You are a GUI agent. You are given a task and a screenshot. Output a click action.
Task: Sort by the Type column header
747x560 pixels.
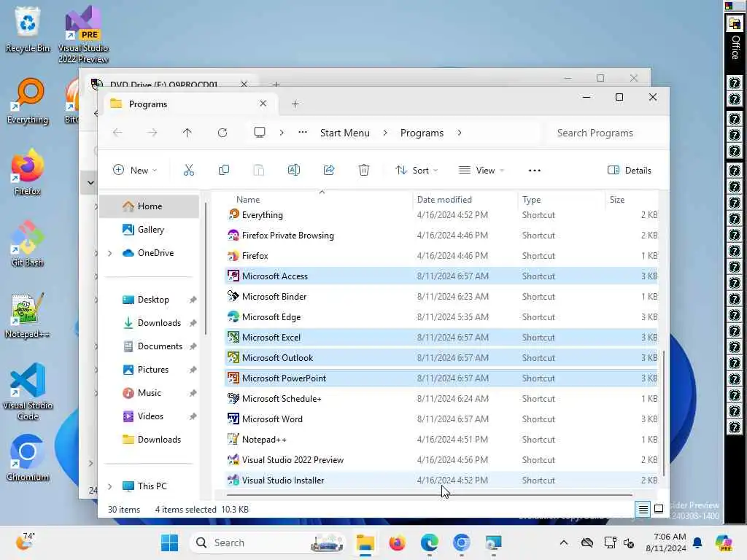point(561,200)
